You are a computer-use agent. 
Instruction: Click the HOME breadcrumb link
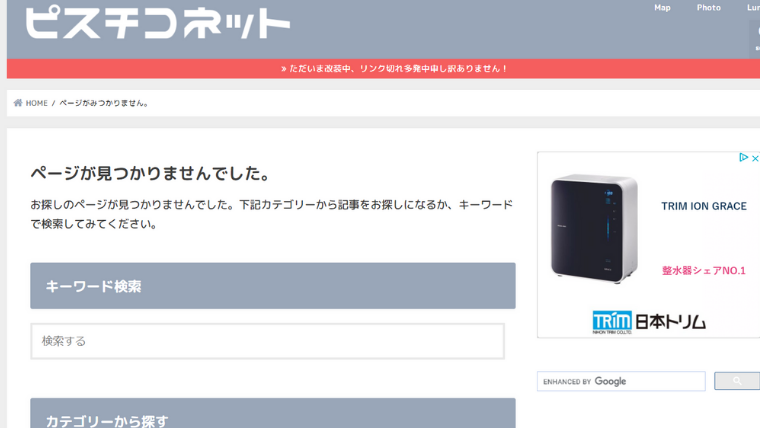tap(37, 103)
